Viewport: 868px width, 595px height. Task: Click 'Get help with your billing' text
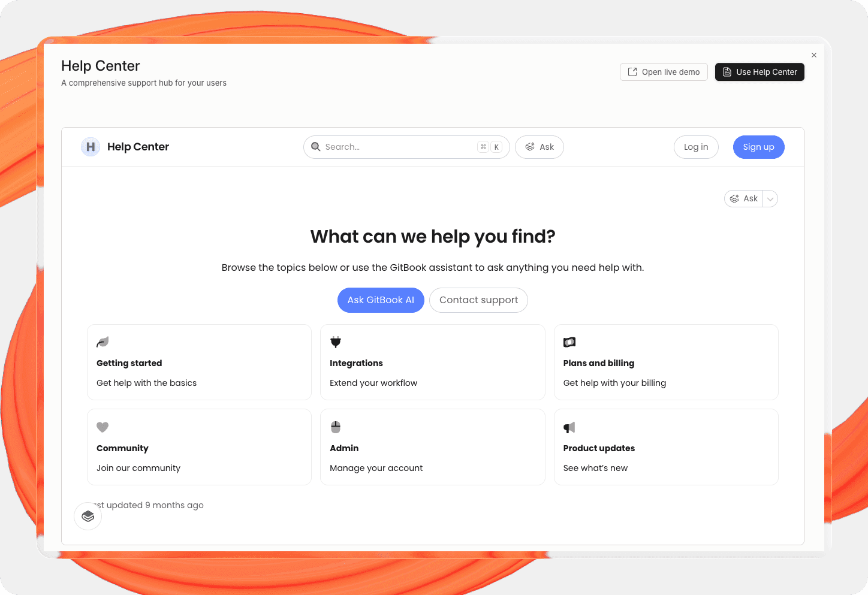click(x=614, y=383)
